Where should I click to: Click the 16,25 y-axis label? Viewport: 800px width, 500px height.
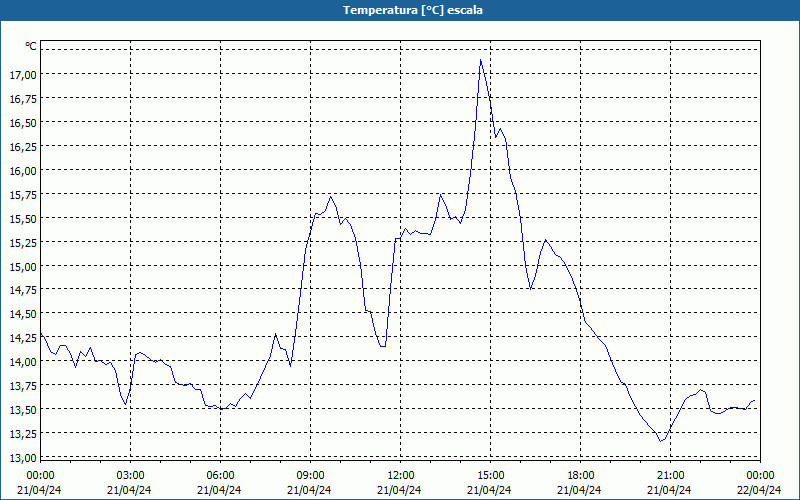click(x=23, y=146)
